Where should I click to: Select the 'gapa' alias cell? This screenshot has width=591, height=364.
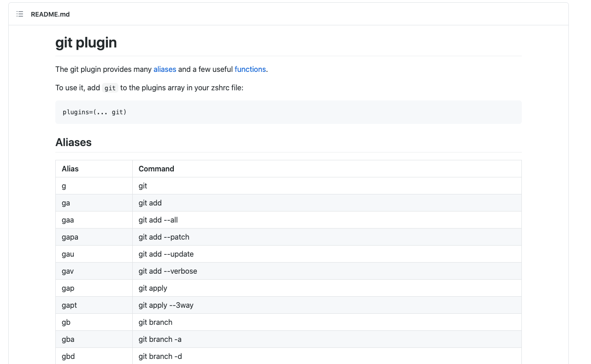94,237
